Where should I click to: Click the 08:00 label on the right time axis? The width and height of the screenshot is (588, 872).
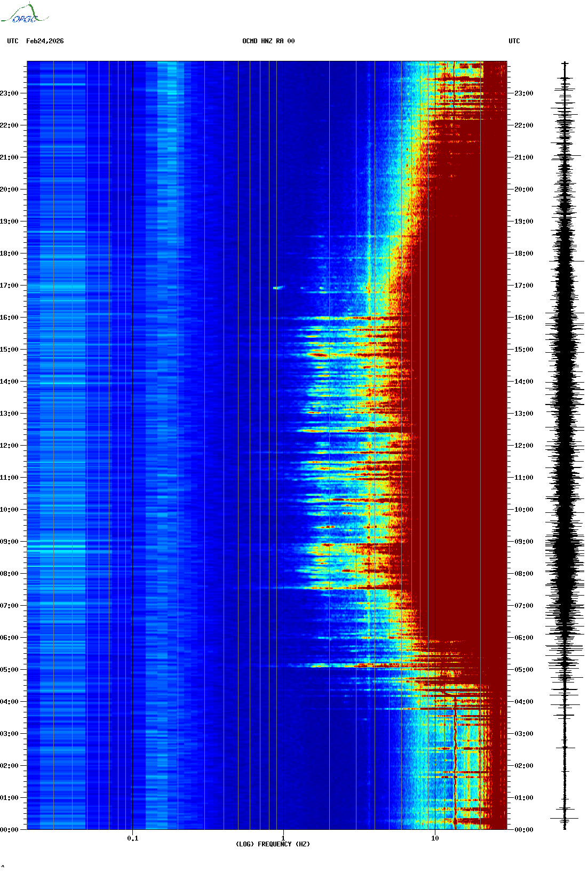click(523, 574)
